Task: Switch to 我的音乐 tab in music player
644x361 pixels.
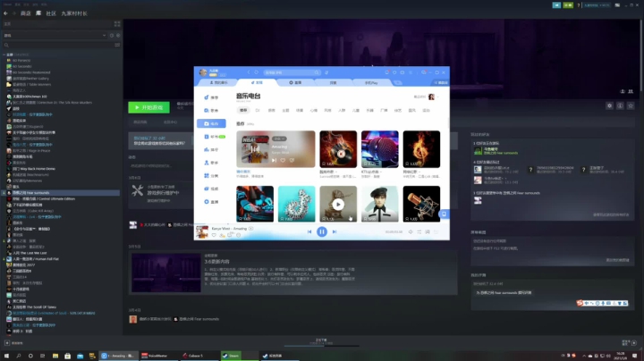Action: [218, 82]
